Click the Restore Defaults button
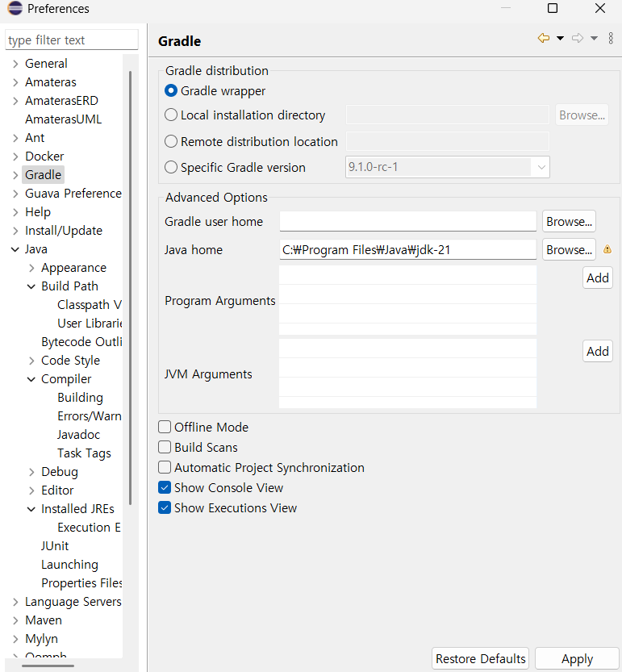This screenshot has width=622, height=672. (x=481, y=658)
